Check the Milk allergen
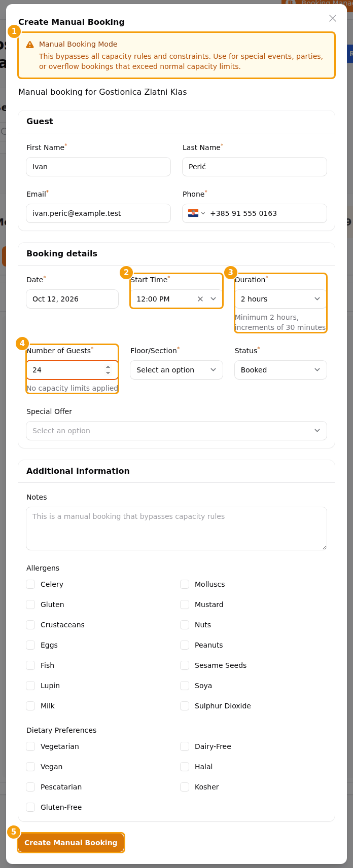Screen dimensions: 353x868 30,706
